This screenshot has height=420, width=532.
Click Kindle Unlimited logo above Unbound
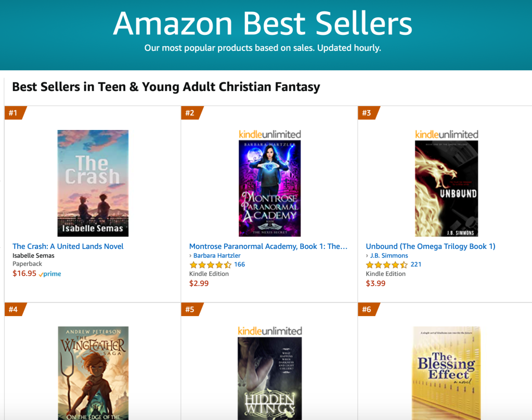click(446, 134)
